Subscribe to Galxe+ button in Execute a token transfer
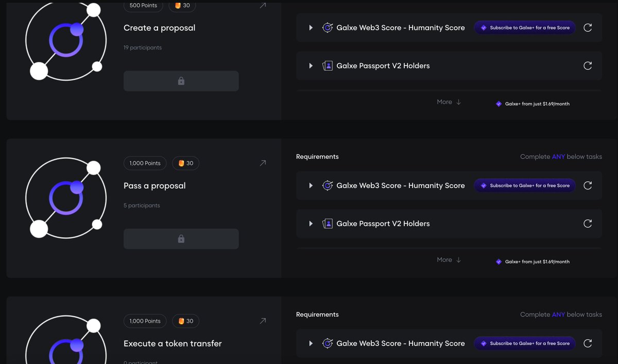 525,343
